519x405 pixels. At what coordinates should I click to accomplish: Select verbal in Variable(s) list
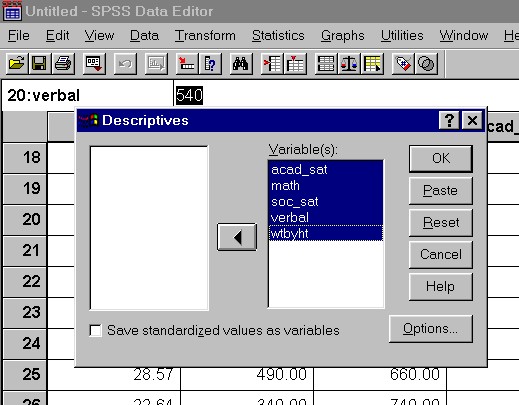pyautogui.click(x=326, y=217)
